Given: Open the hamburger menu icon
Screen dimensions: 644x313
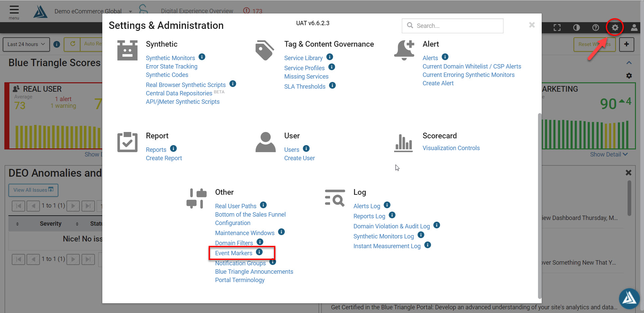Looking at the screenshot, I should click(14, 9).
